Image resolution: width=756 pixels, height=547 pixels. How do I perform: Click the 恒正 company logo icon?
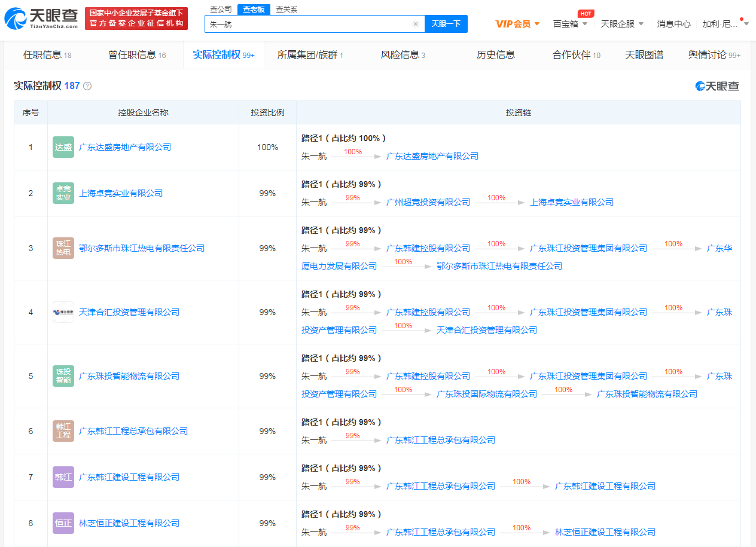(63, 523)
